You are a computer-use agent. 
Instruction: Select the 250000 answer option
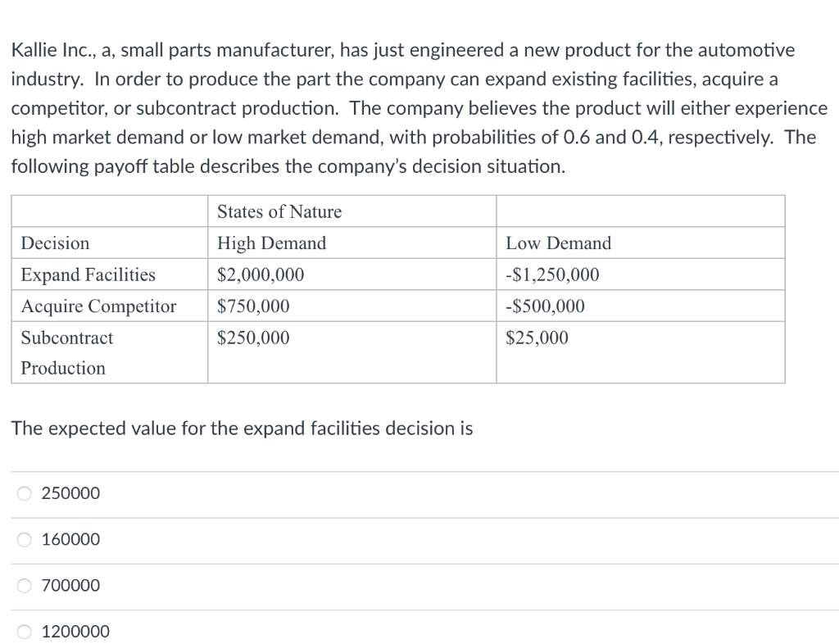[24, 493]
